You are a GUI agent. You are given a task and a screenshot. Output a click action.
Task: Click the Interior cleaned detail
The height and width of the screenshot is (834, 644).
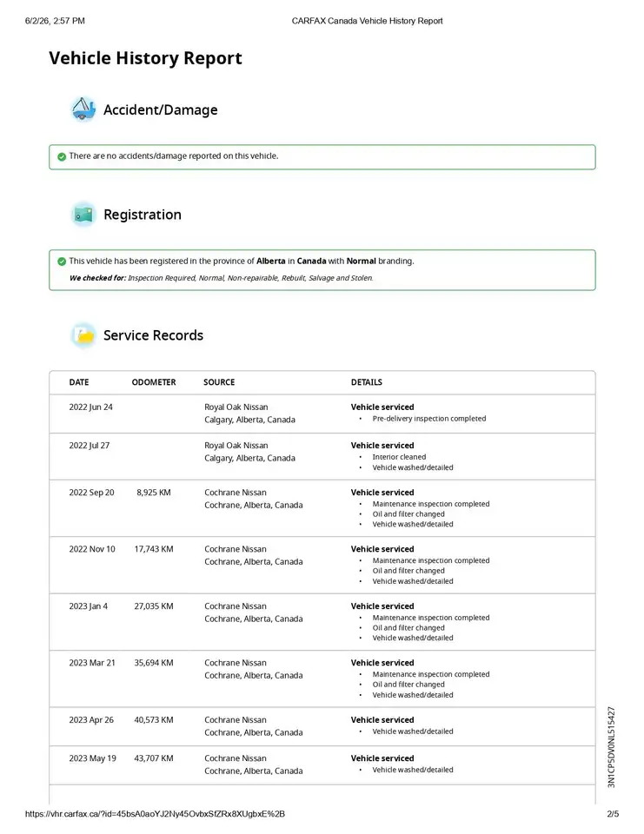[x=399, y=457]
